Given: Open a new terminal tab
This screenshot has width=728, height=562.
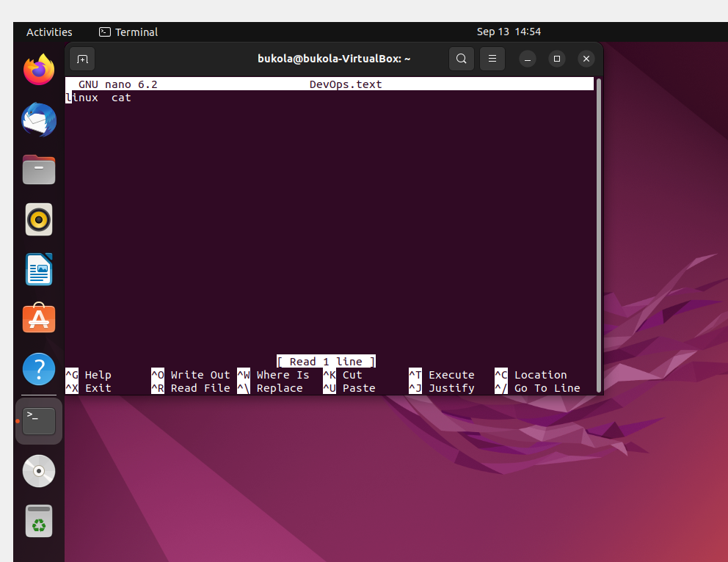Looking at the screenshot, I should pos(81,58).
